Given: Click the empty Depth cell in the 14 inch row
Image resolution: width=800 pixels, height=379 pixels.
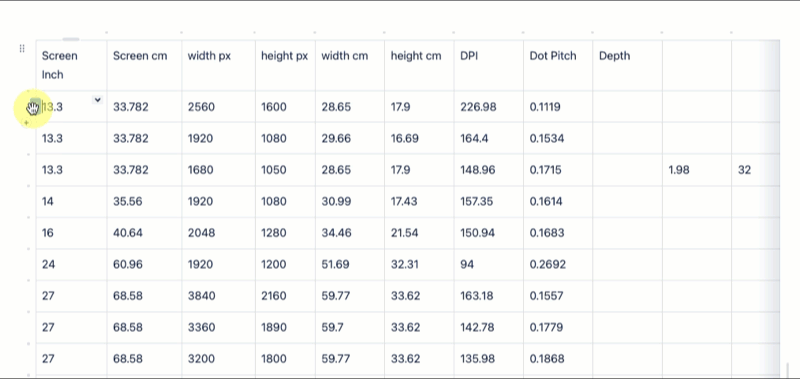Looking at the screenshot, I should click(x=628, y=201).
